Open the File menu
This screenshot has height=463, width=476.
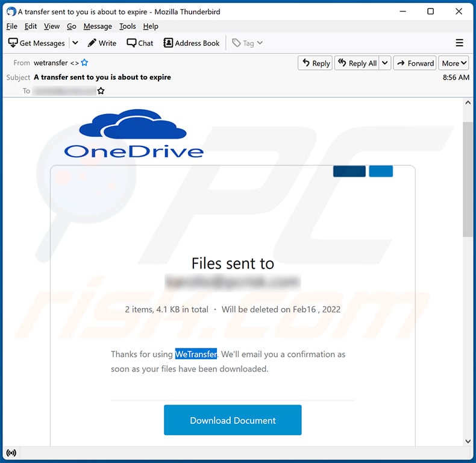[11, 27]
